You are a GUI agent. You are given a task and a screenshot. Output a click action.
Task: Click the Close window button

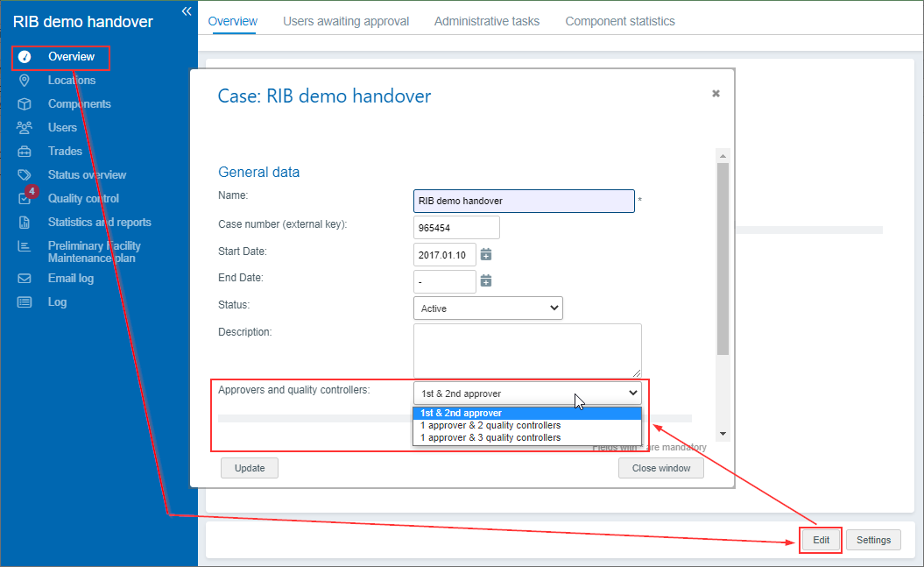[661, 469]
